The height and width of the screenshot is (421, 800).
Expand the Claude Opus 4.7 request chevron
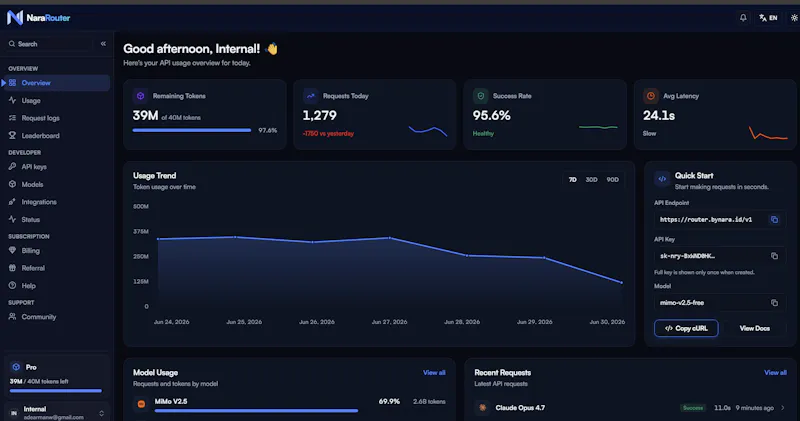783,408
